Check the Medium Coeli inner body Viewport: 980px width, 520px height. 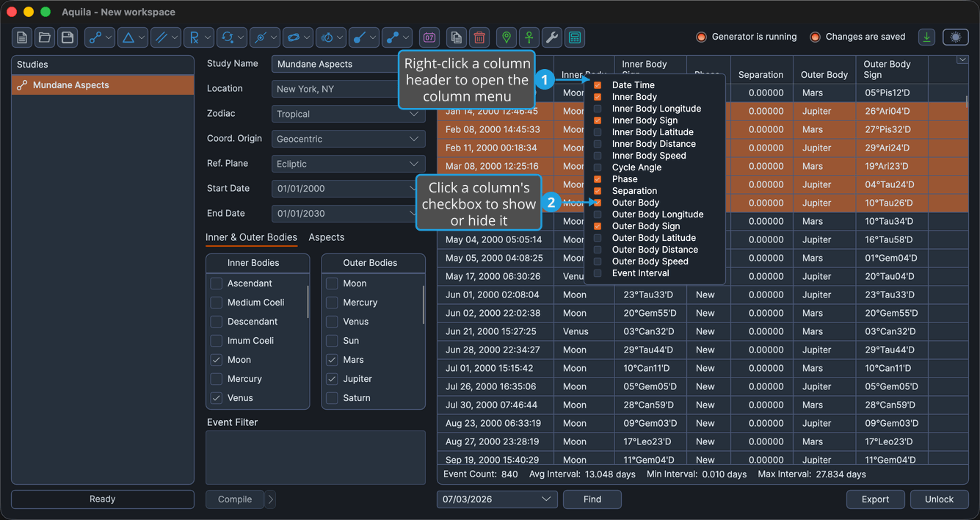pyautogui.click(x=216, y=303)
